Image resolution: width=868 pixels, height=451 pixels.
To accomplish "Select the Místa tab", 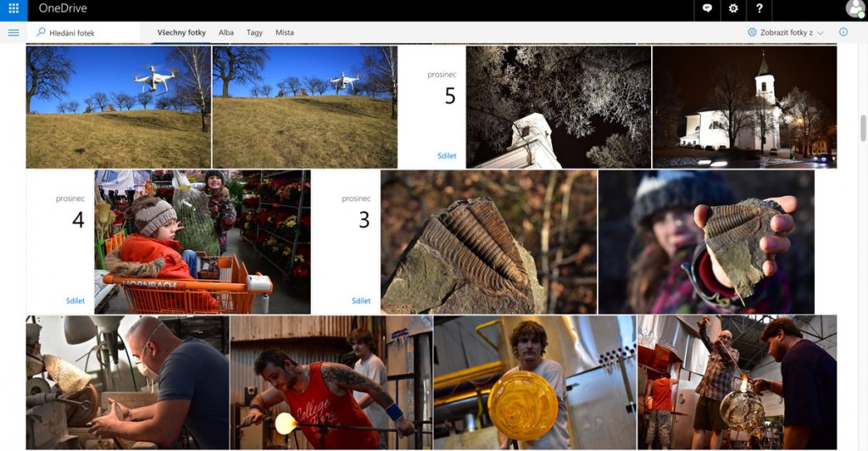I will tap(285, 33).
